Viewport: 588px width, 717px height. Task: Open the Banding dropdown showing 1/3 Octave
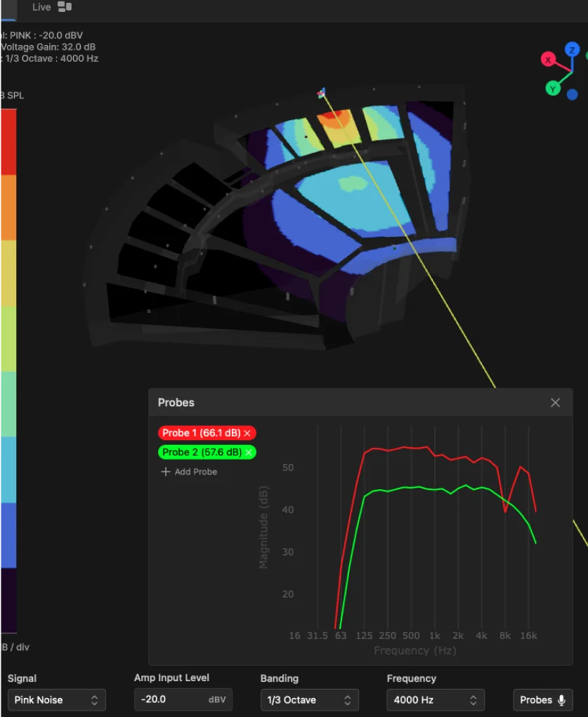click(x=309, y=699)
